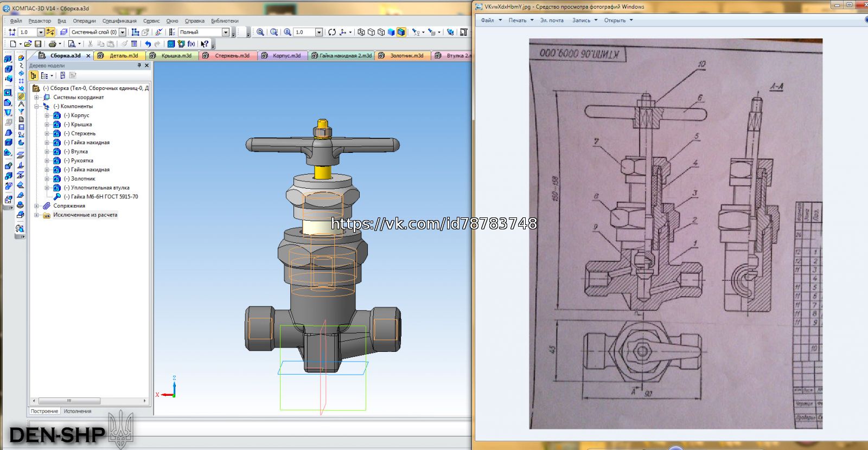The height and width of the screenshot is (450, 868).
Task: Open the Спецификация menu
Action: pyautogui.click(x=119, y=21)
